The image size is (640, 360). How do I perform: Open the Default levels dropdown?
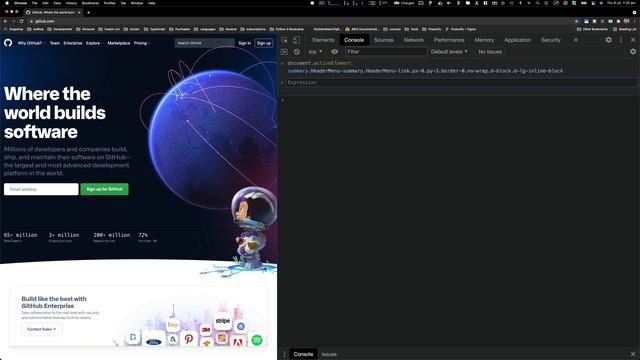(x=449, y=52)
